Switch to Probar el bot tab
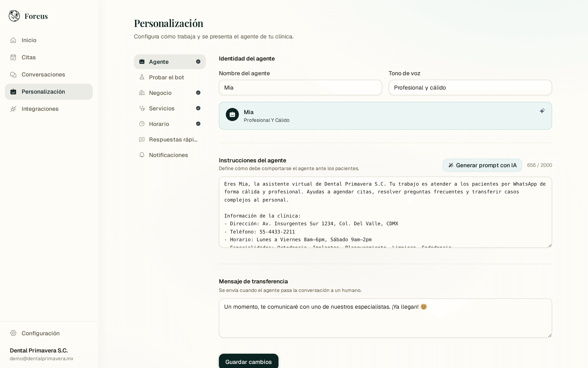Screen dimensions: 588x368 [x=170, y=77]
